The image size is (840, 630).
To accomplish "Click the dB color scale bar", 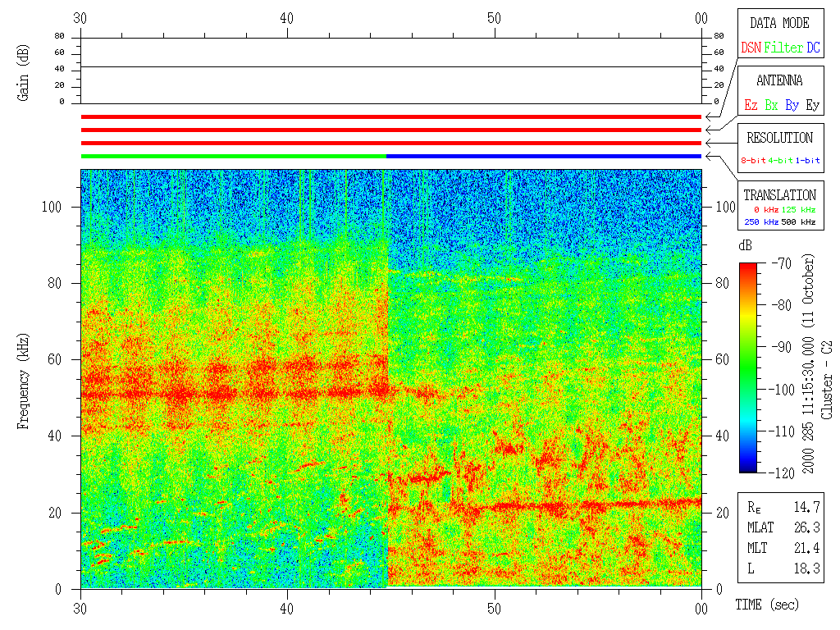I will [x=748, y=367].
